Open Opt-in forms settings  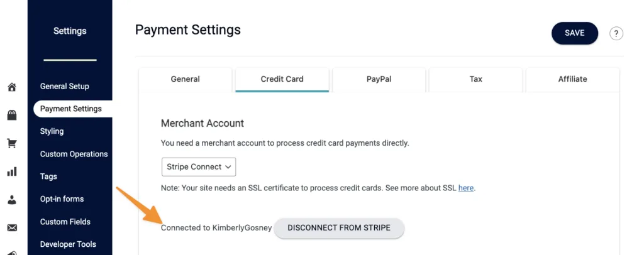tap(62, 199)
